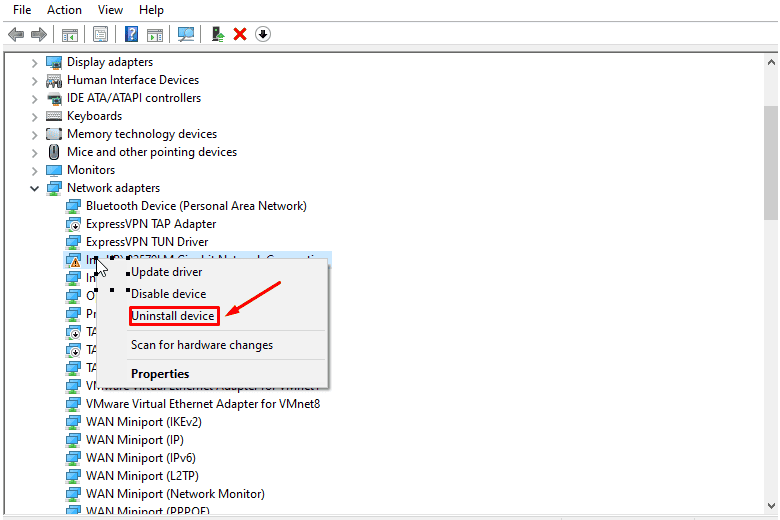Open the View menu
The width and height of the screenshot is (780, 520).
click(x=110, y=10)
